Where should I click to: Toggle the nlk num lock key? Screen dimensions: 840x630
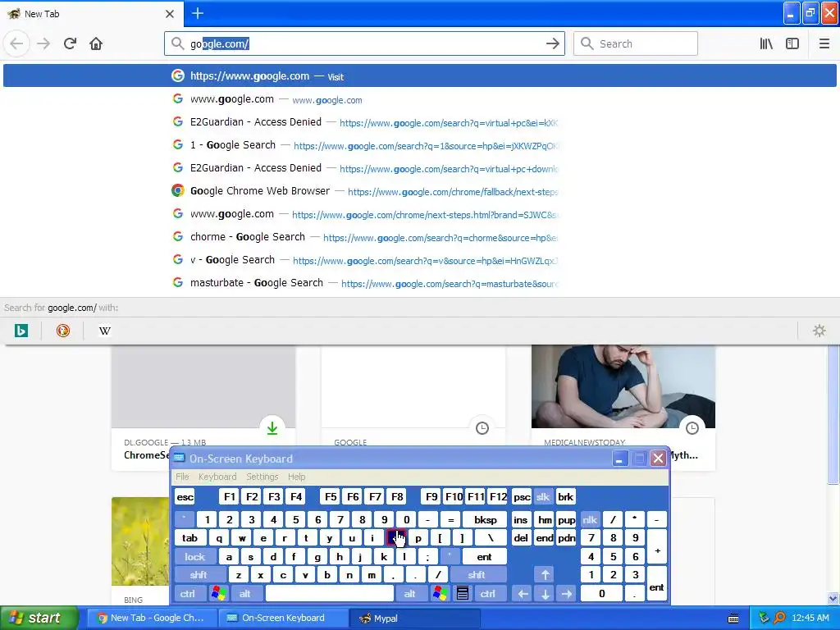[x=590, y=519]
